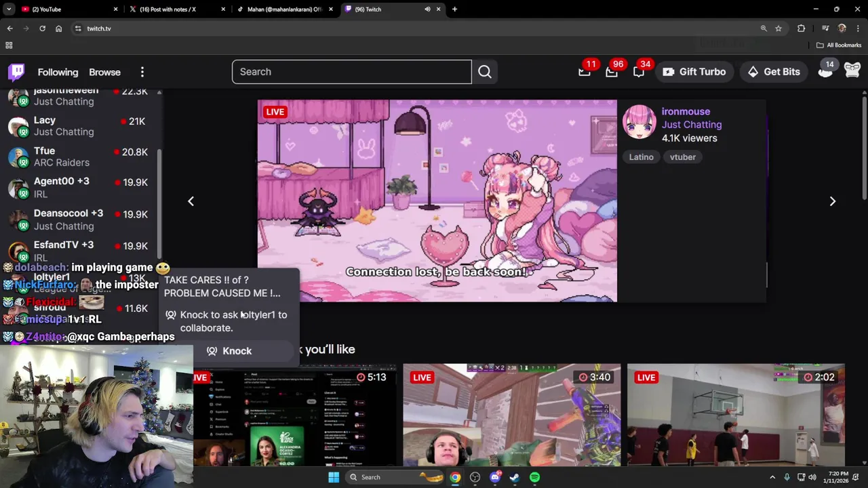
Task: Open Chrome three-dot menu
Action: [859, 28]
